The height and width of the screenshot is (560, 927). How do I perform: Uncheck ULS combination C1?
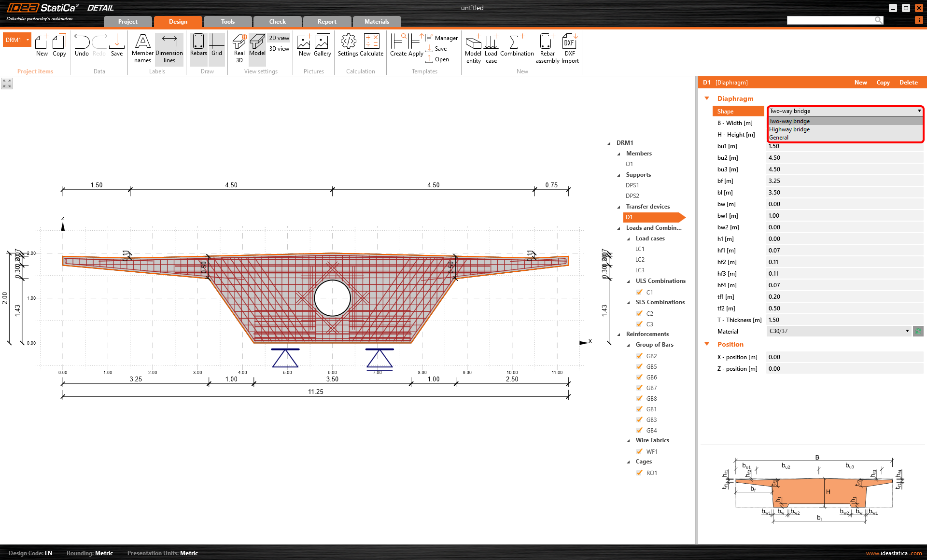[x=640, y=292]
